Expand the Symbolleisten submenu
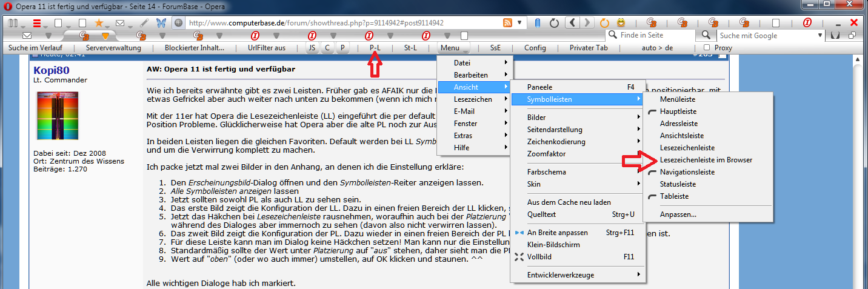 (576, 99)
